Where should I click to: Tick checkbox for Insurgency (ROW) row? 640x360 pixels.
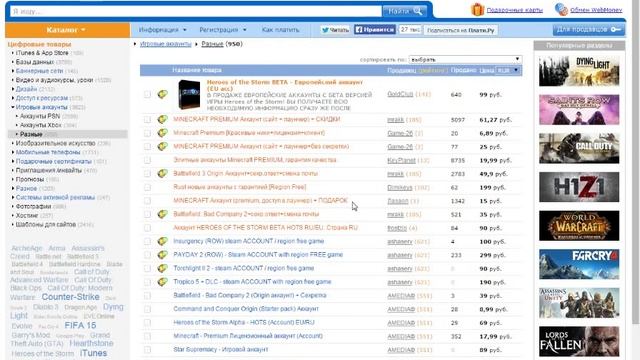[x=147, y=242]
